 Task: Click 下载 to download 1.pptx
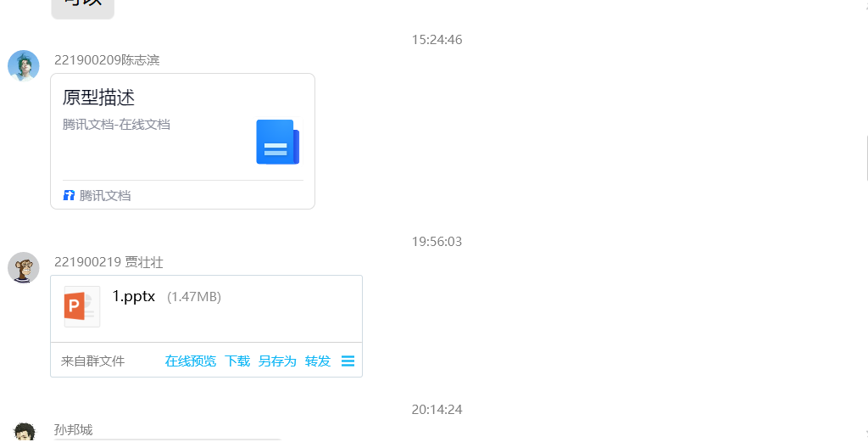(x=237, y=361)
